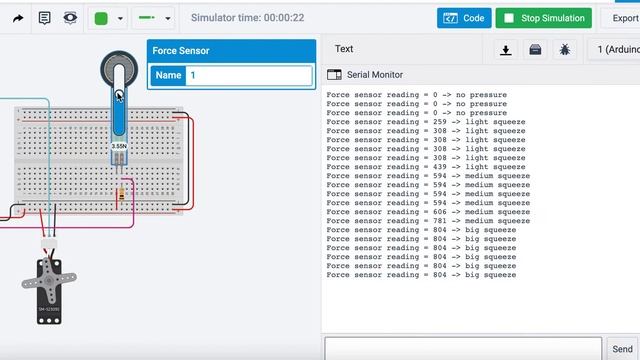Click the 'reading = 781 -> medium squeeze' line

(428, 221)
